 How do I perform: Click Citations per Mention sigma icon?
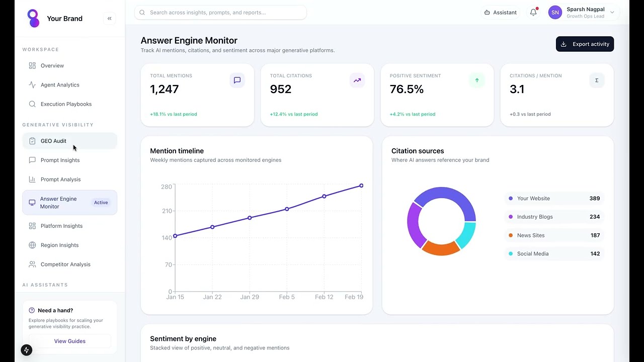(597, 80)
